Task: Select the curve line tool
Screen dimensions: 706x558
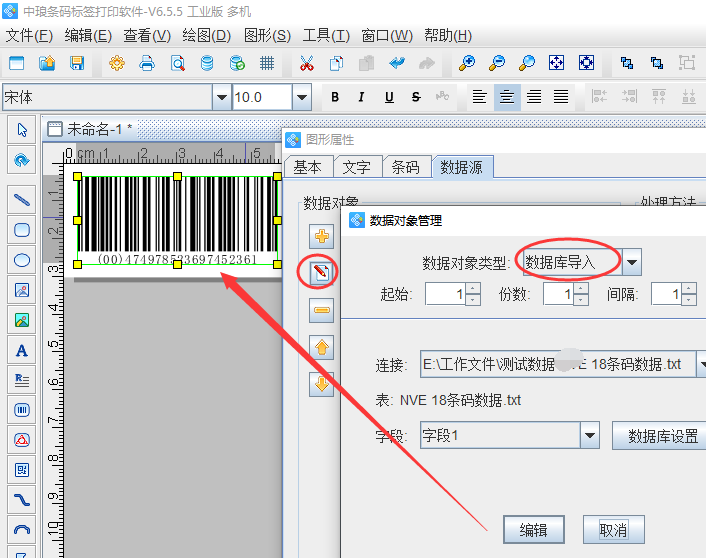Action: tap(22, 500)
